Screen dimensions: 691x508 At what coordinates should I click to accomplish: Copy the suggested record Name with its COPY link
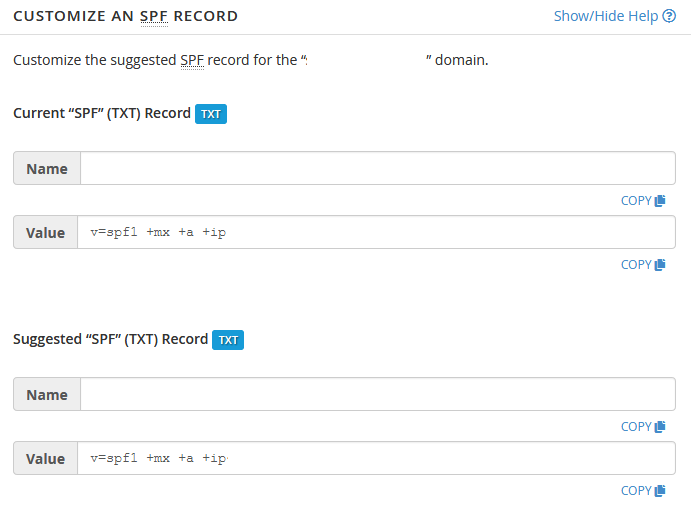[x=643, y=427]
